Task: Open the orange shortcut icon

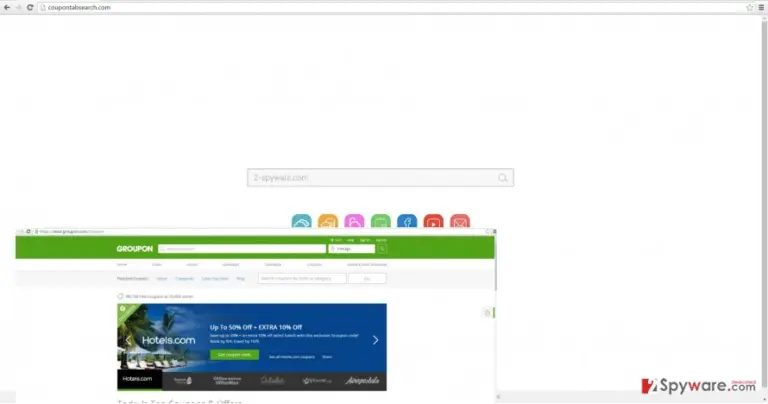Action: [x=328, y=221]
